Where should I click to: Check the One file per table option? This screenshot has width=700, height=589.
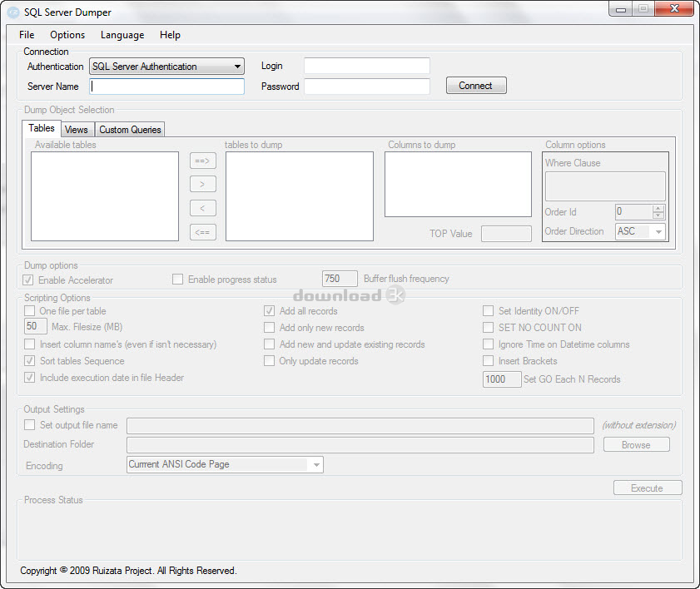pyautogui.click(x=30, y=311)
